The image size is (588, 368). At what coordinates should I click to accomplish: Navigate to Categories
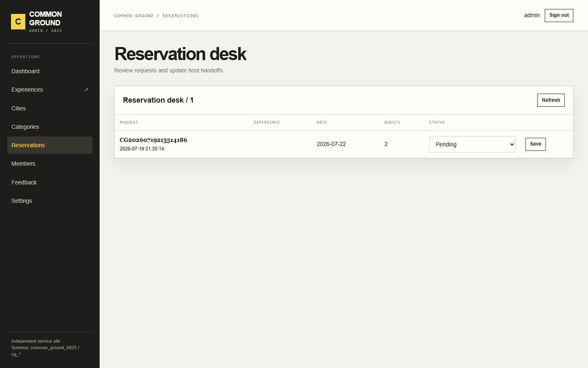pos(50,127)
